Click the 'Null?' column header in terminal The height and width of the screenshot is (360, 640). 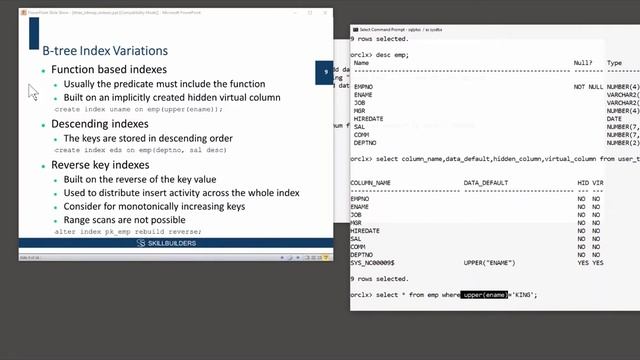tap(582, 63)
